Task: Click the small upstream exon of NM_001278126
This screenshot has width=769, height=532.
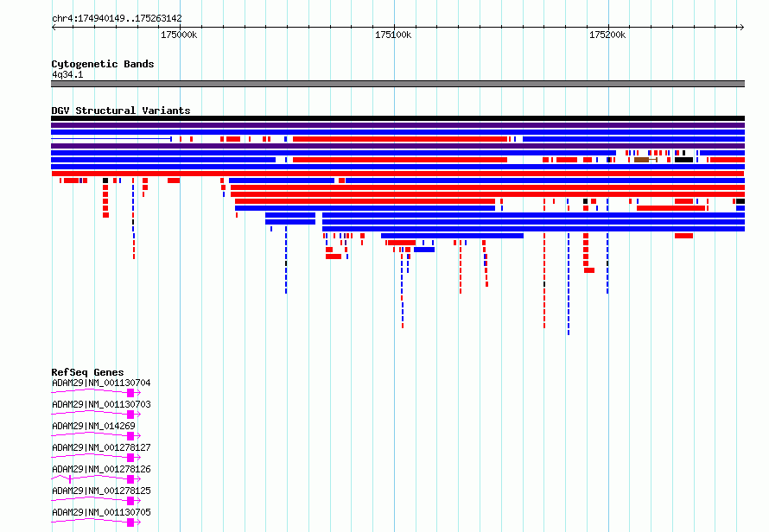Action: (x=70, y=479)
